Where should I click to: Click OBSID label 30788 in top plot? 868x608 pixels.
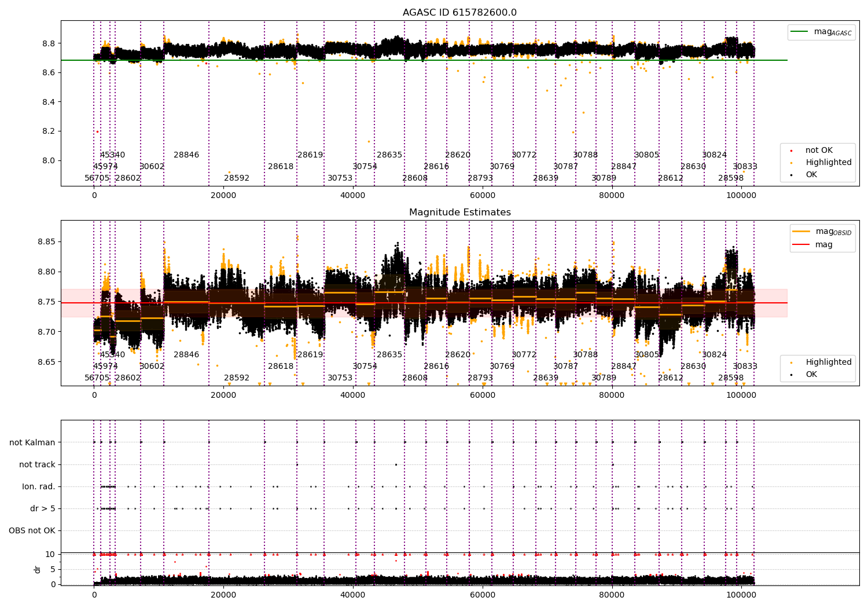586,155
